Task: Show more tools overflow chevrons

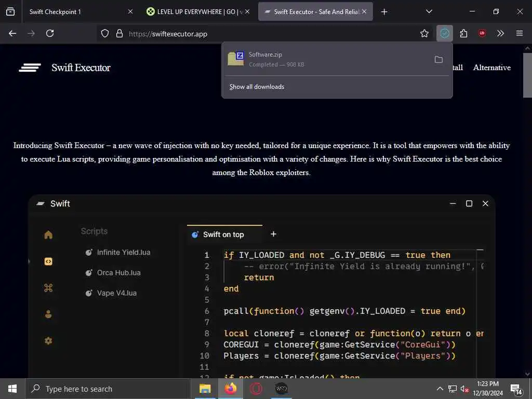Action: (x=500, y=33)
